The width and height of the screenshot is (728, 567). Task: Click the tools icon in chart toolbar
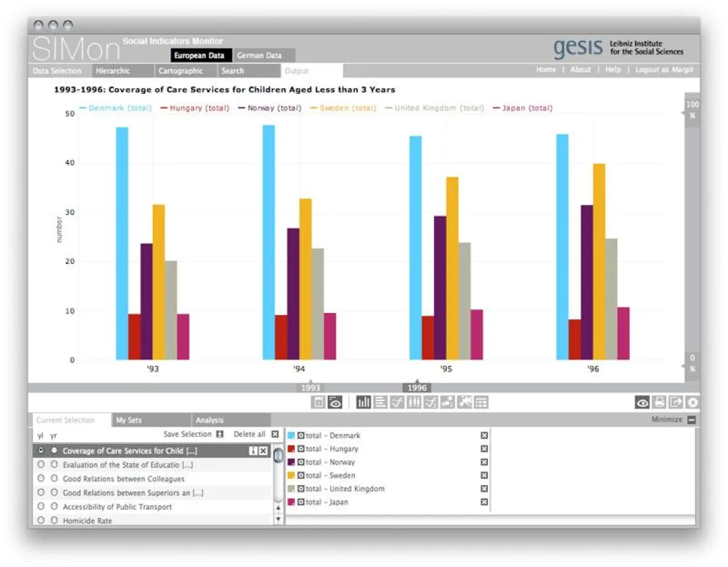coord(465,403)
